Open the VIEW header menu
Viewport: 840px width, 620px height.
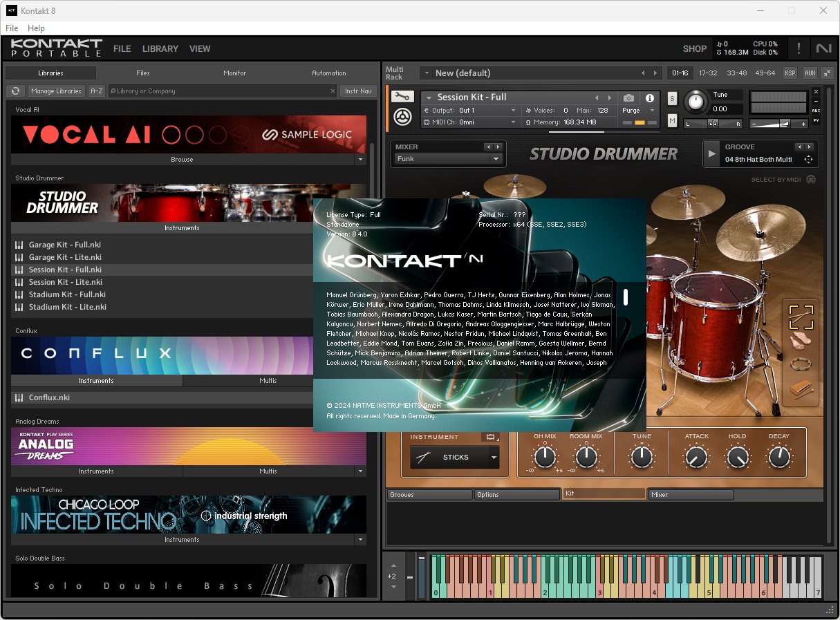click(200, 49)
